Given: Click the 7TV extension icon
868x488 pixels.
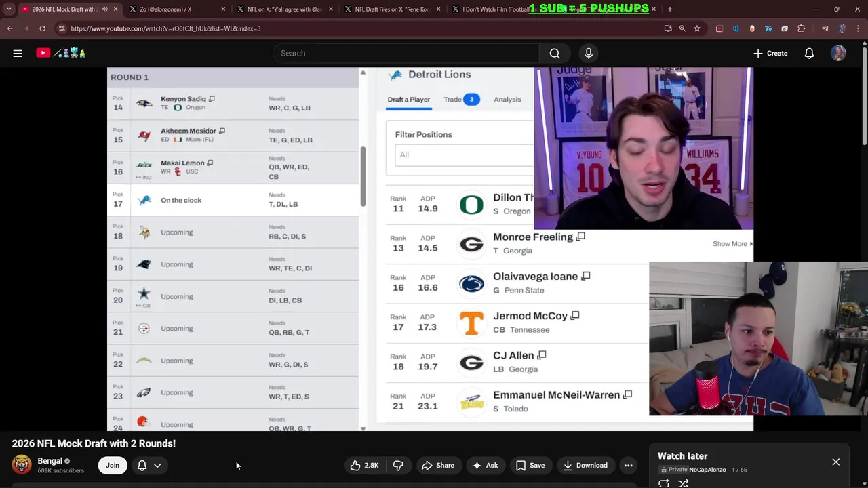Looking at the screenshot, I should point(768,28).
